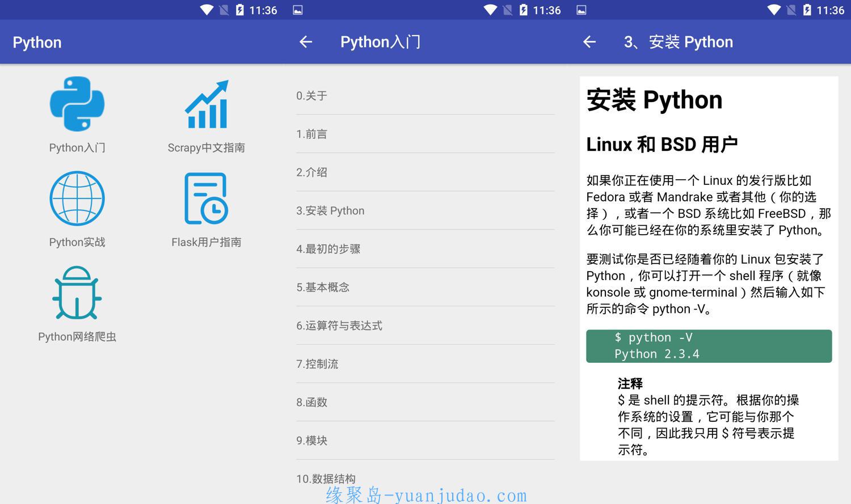
Task: Go back from 3、安装 Python page
Action: tap(589, 42)
